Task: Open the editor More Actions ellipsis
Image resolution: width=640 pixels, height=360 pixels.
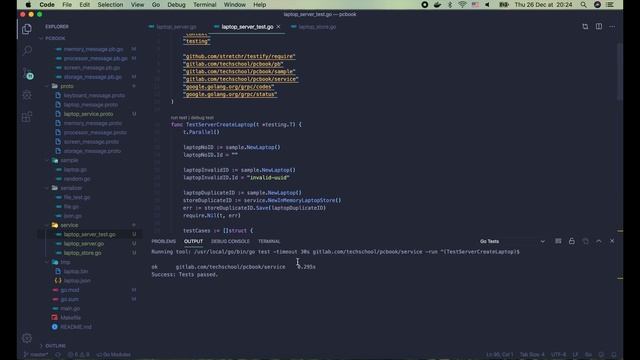Action: coord(612,27)
